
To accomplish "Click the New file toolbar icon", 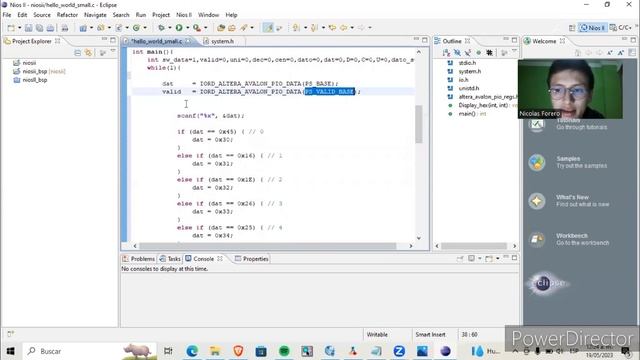I will 11,28.
